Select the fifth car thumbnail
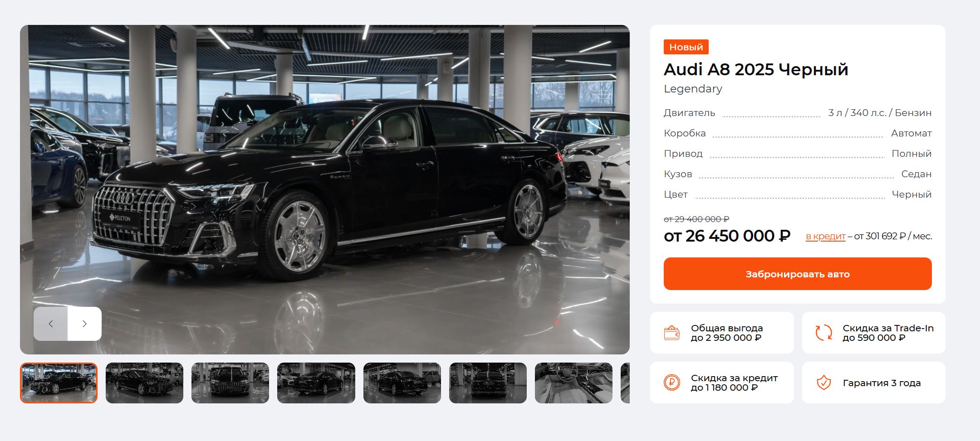This screenshot has height=441, width=980. pos(402,383)
